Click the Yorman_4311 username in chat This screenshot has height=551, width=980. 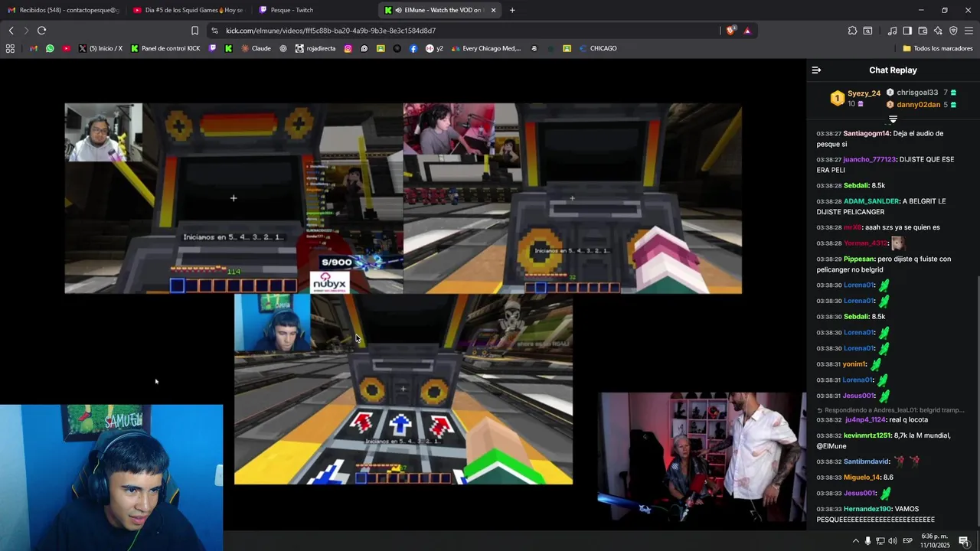(865, 243)
